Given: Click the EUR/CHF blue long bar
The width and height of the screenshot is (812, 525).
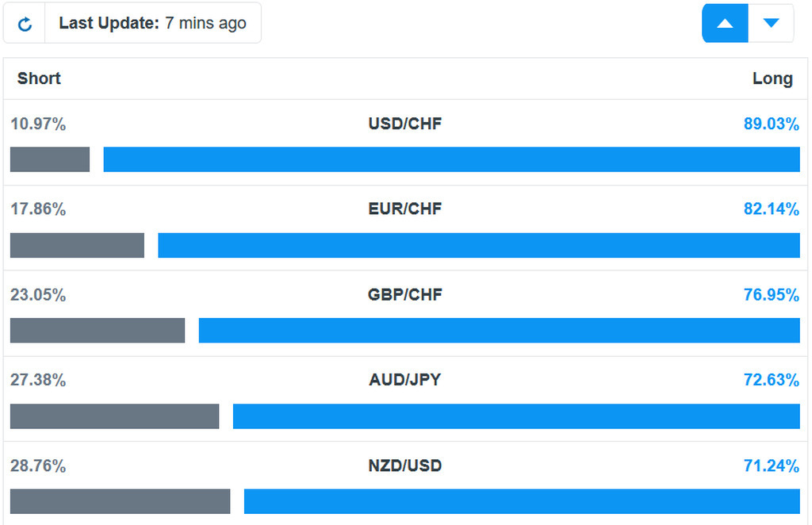Looking at the screenshot, I should (479, 245).
